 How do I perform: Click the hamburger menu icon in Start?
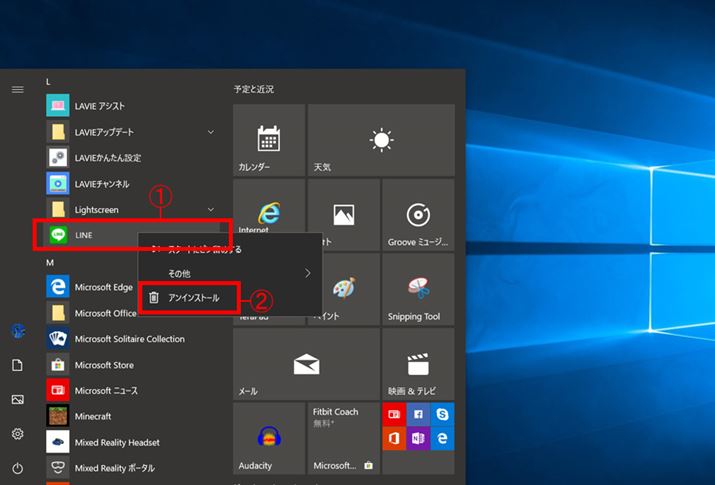point(17,89)
